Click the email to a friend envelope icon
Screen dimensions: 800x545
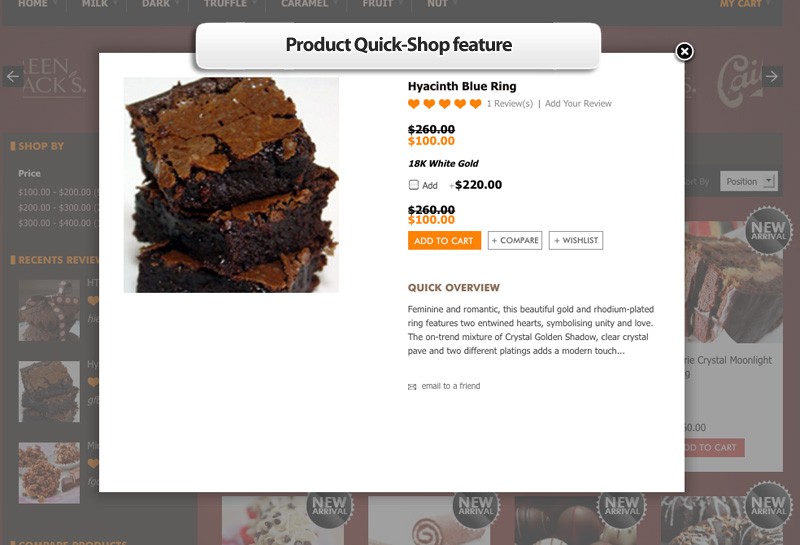tap(412, 387)
